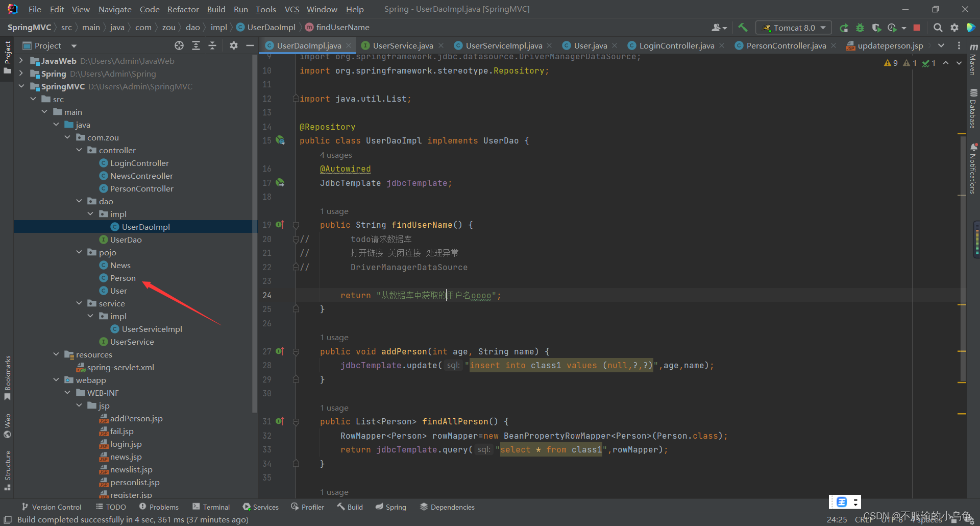Toggle the Bookmarks tool window
The height and width of the screenshot is (526, 980).
click(x=7, y=375)
